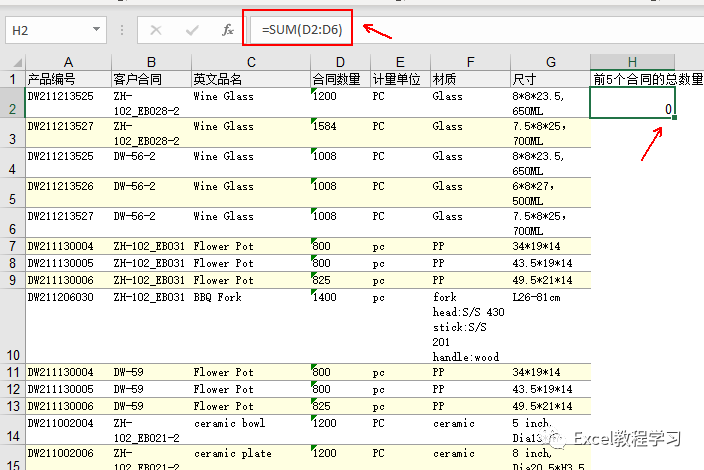This screenshot has height=470, width=704.
Task: Click the Select All corner triangle
Action: tap(18, 62)
